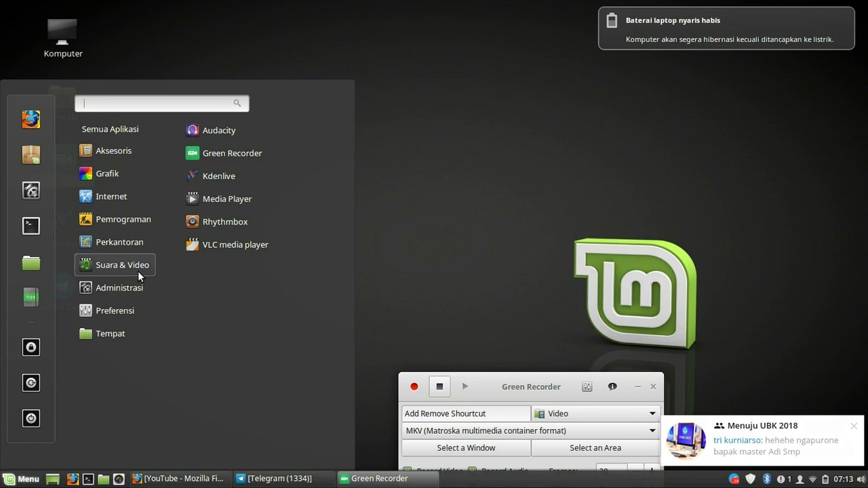Screen dimensions: 868x488
Task: Open the MKV container format dropdown
Action: click(530, 430)
